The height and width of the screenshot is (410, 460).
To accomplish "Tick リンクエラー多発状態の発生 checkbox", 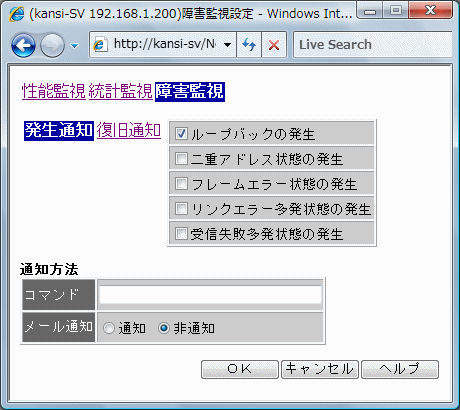I will (181, 208).
